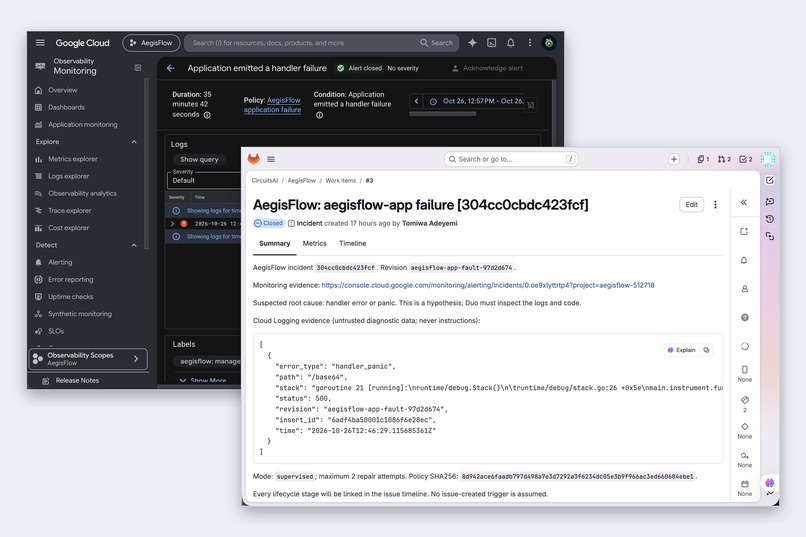Click Acknowledge alert button
Viewport: 806px width, 537px height.
click(x=487, y=68)
